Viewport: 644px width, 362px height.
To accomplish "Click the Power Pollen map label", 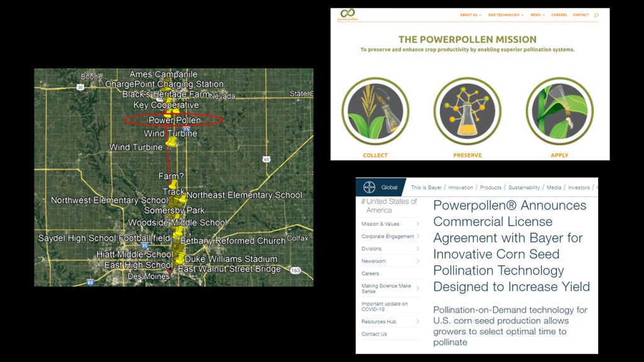I will click(175, 120).
